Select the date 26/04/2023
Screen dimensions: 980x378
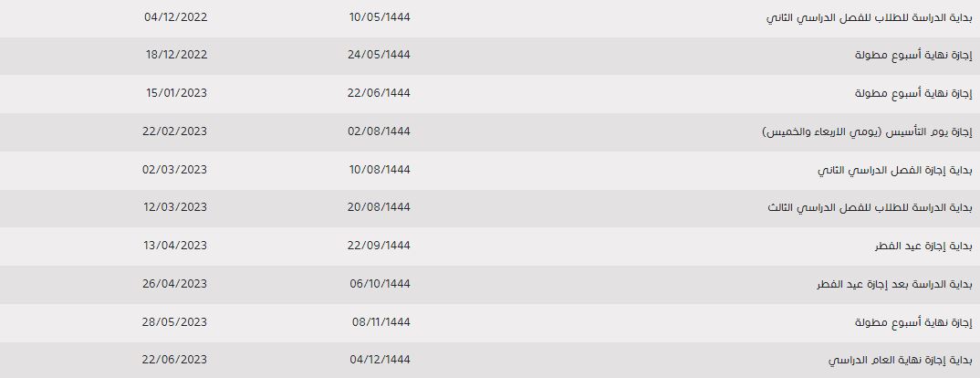coord(174,283)
